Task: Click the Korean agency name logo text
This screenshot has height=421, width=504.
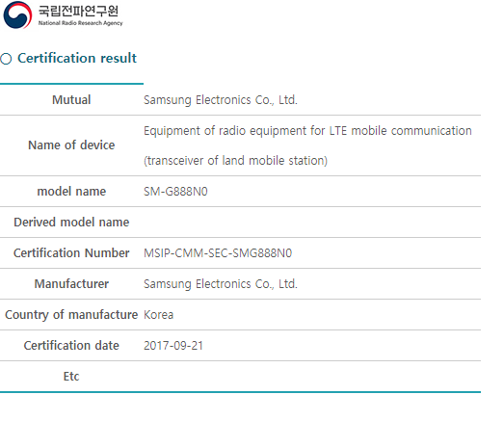Action: pos(79,12)
